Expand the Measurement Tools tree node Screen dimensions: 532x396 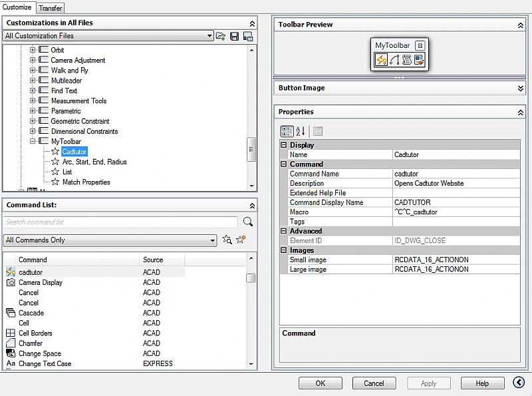click(33, 100)
